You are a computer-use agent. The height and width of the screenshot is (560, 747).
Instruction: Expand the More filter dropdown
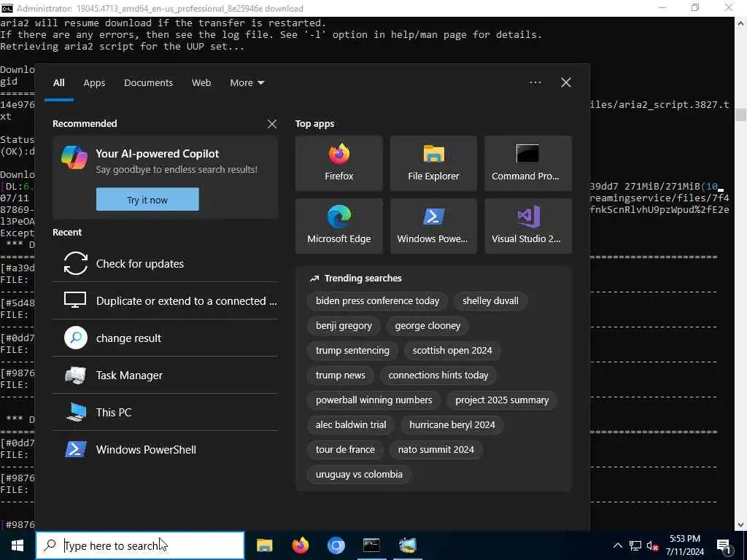click(247, 83)
